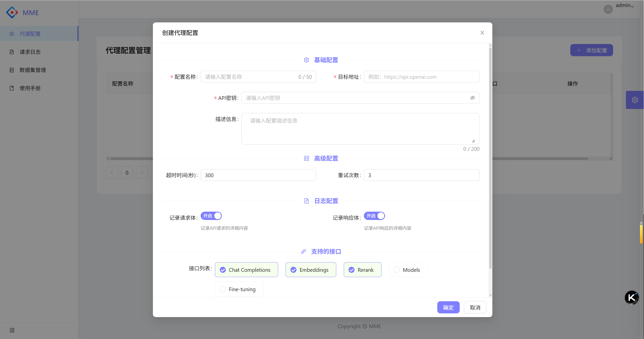Screen dimensions: 644x339
Task: Click the 支持的接口 link icon
Action: coord(304,252)
